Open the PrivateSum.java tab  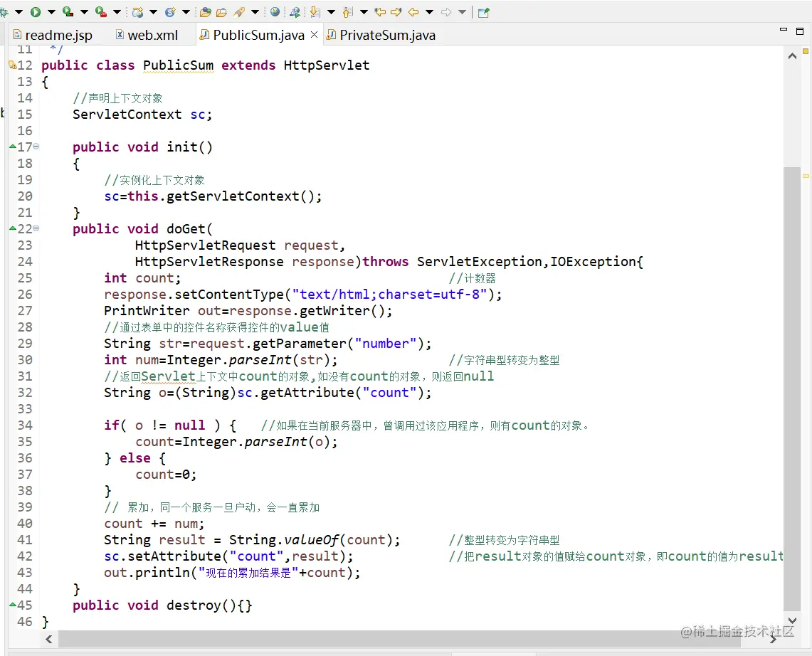381,35
